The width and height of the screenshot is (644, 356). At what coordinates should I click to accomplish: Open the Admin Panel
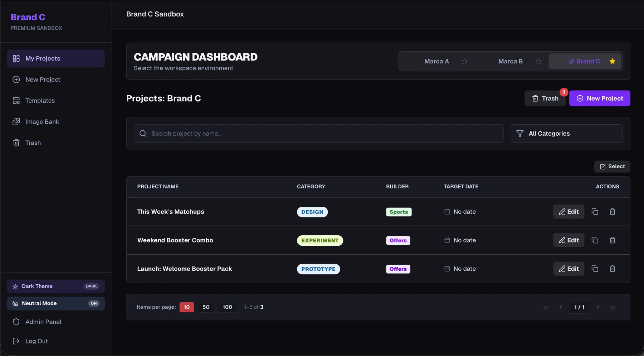[x=56, y=322]
